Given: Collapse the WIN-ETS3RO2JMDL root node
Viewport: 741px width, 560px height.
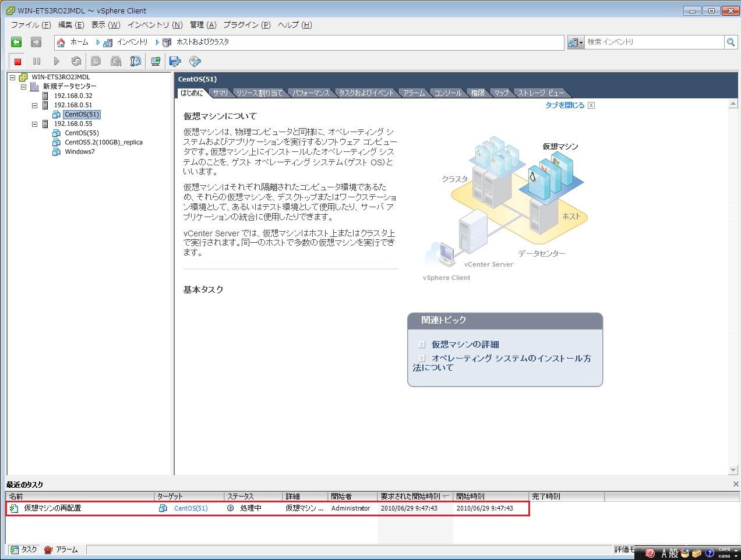Looking at the screenshot, I should pos(12,77).
